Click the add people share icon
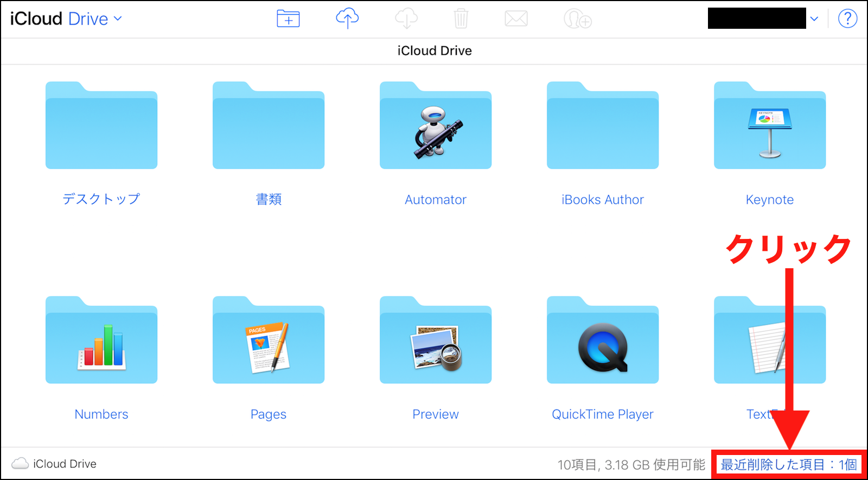This screenshot has height=480, width=868. tap(577, 19)
